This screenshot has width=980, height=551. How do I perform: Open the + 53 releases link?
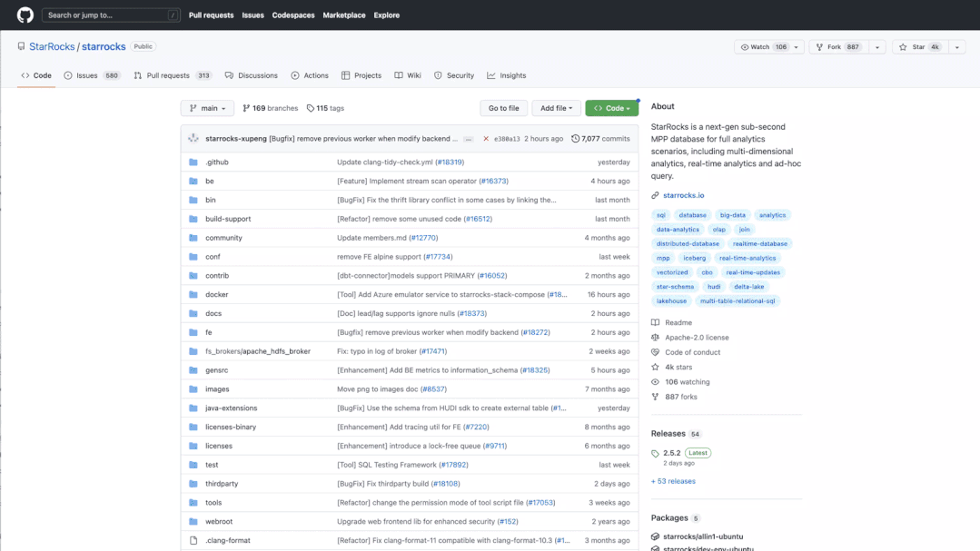click(x=673, y=481)
